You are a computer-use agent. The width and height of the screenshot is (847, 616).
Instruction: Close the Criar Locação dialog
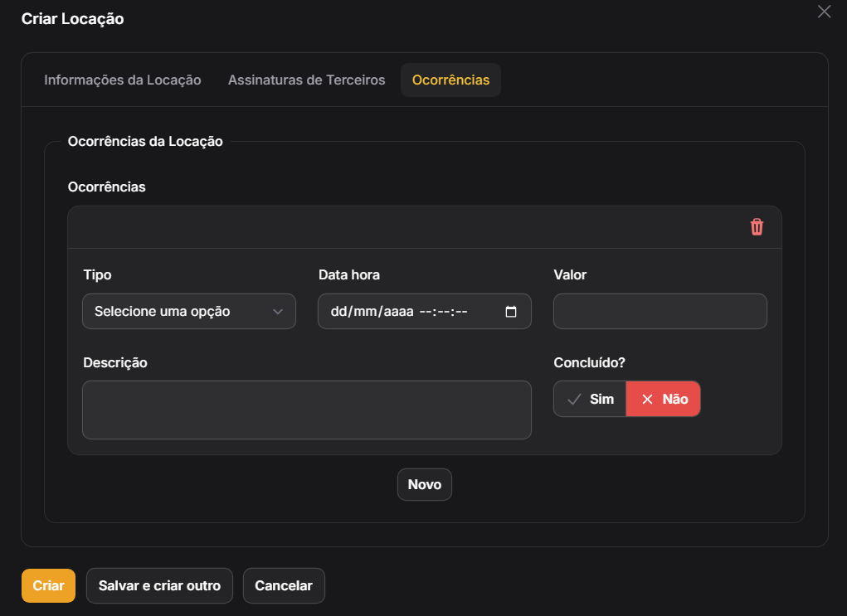pyautogui.click(x=824, y=12)
